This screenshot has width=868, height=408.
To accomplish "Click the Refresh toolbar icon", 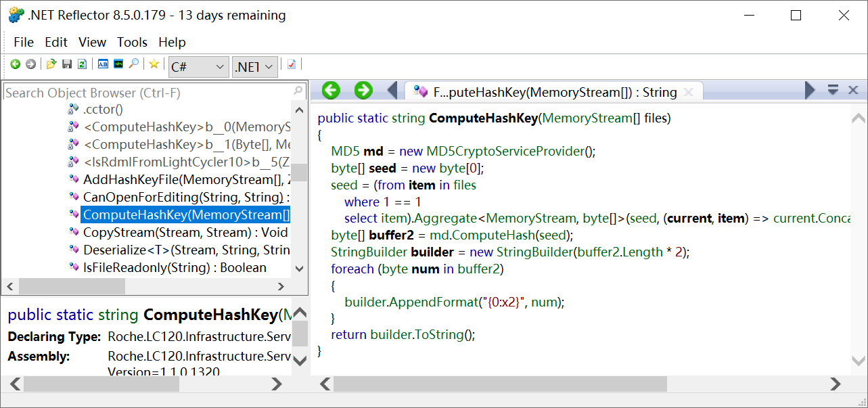I will pos(82,64).
